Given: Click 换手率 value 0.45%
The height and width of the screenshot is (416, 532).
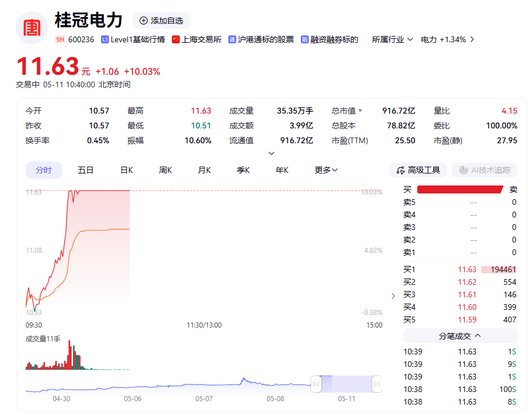Looking at the screenshot, I should [98, 141].
